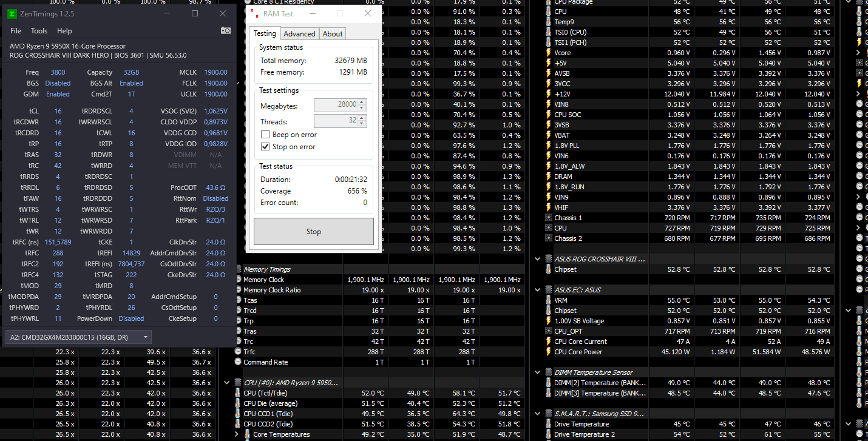Click thermometer icon beside CPU (Tctl/Tdie)

pos(238,393)
